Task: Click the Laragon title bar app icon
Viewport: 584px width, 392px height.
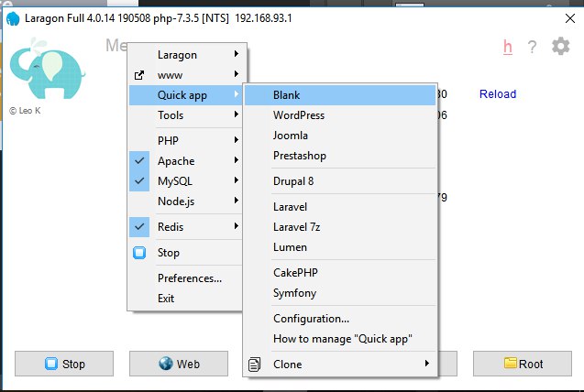Action: (x=13, y=18)
